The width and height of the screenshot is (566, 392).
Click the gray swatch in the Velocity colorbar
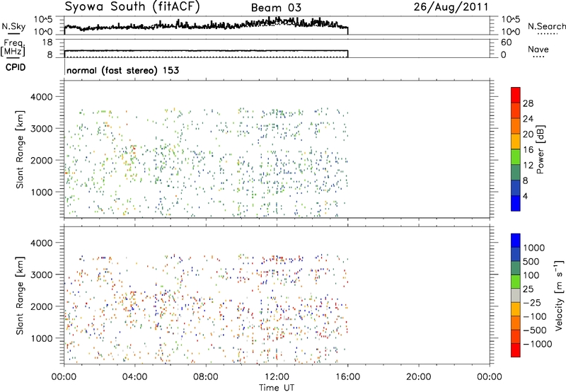tap(516, 295)
